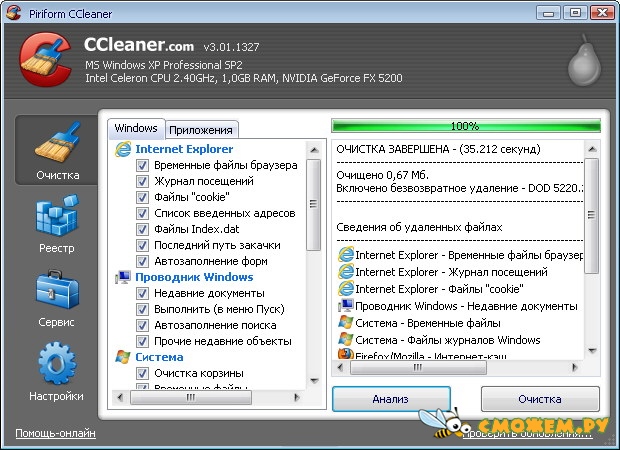Click Сведения об удаленных файлах heading
620x450 pixels.
coord(419,227)
